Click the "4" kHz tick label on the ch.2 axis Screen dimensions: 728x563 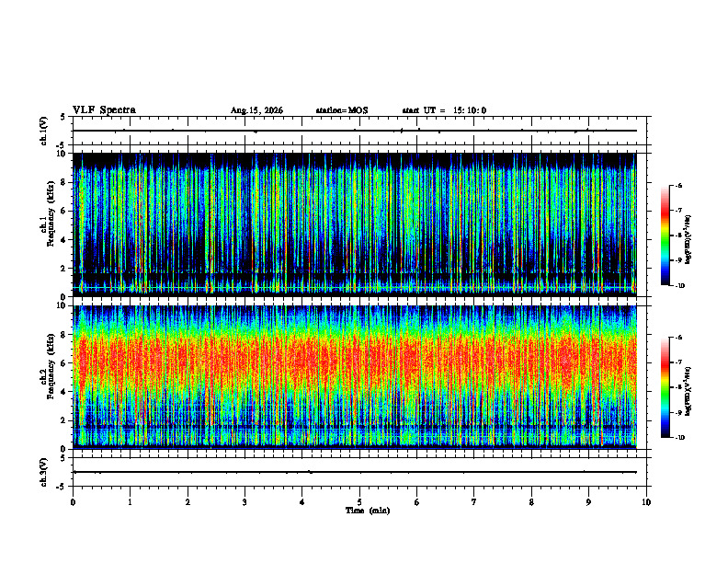[63, 392]
